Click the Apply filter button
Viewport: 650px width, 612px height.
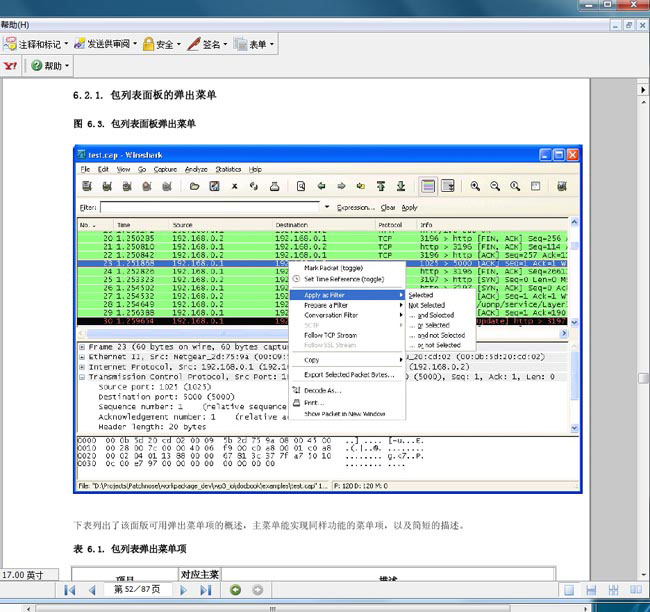409,207
